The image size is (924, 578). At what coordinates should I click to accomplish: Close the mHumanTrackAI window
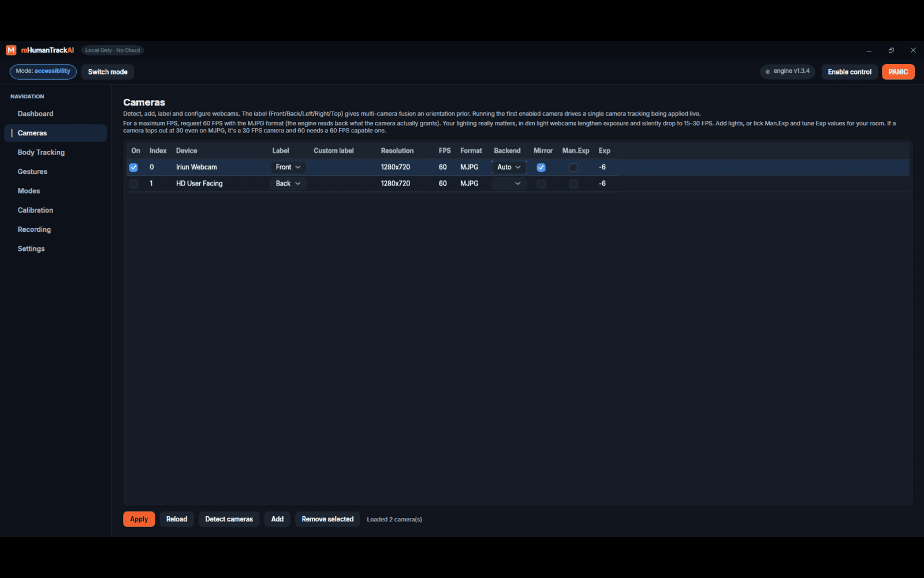(x=913, y=50)
